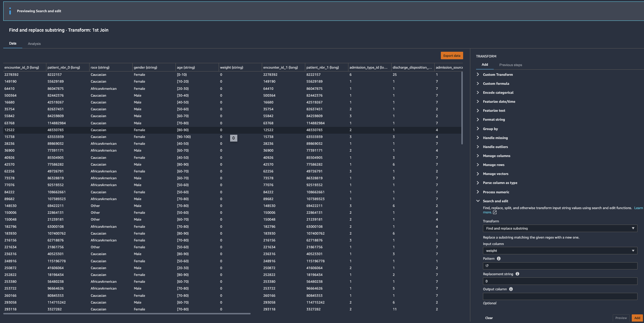644x323 pixels.
Task: Expand the Manage vectors section
Action: (x=495, y=174)
